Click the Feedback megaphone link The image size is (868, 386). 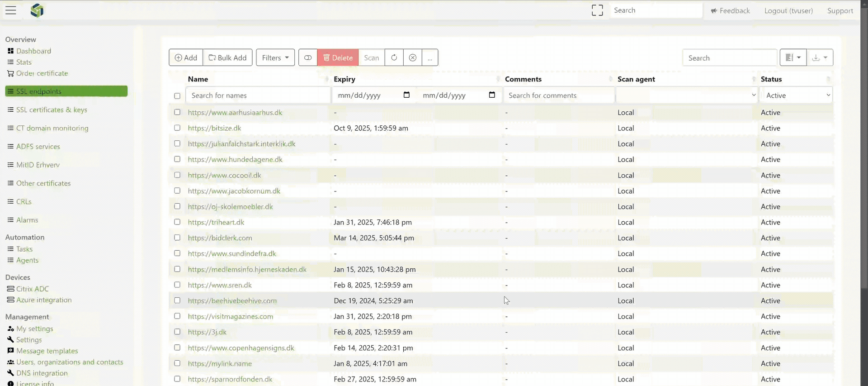pos(730,10)
